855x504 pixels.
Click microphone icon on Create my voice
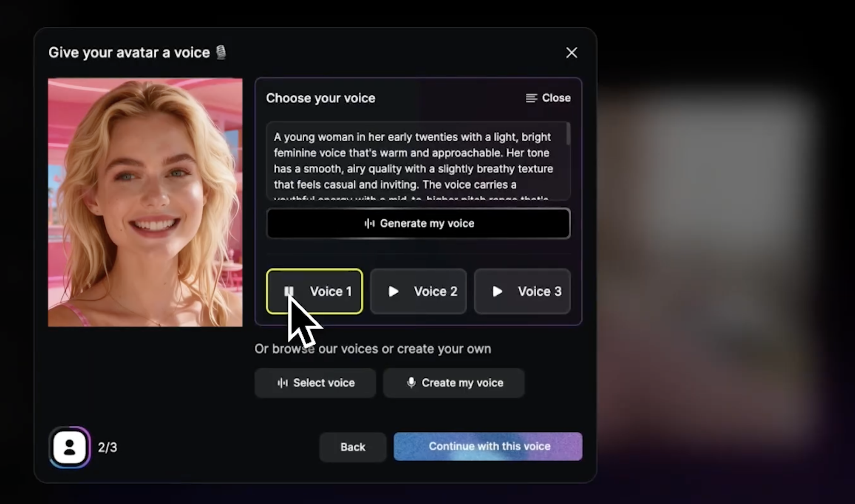(x=411, y=382)
